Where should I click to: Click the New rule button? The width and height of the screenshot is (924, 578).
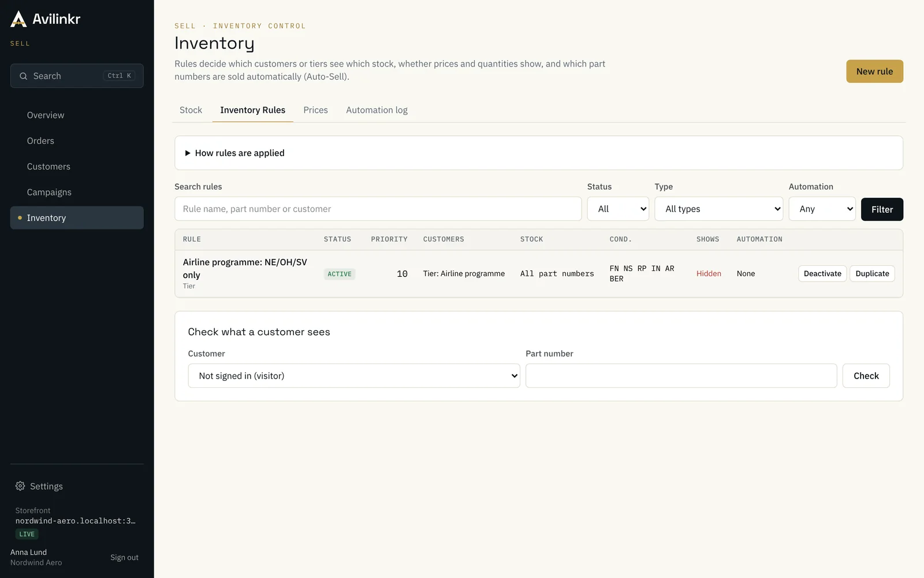[874, 72]
